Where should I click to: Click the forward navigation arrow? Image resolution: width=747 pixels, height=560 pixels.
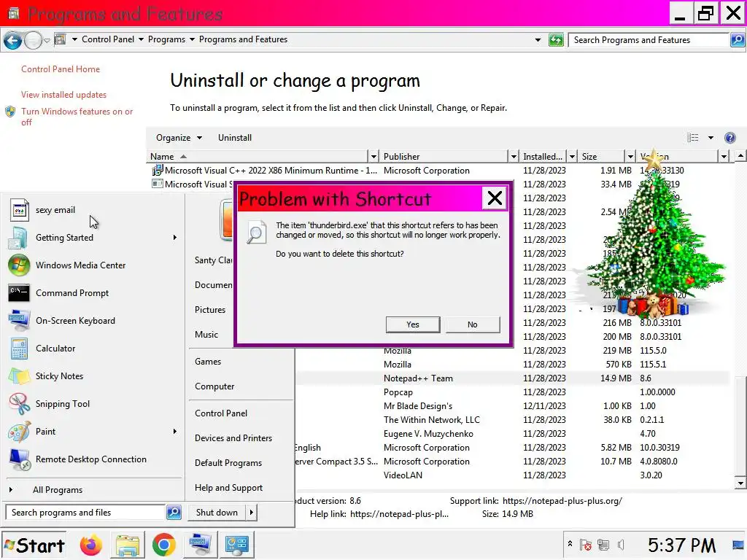33,41
